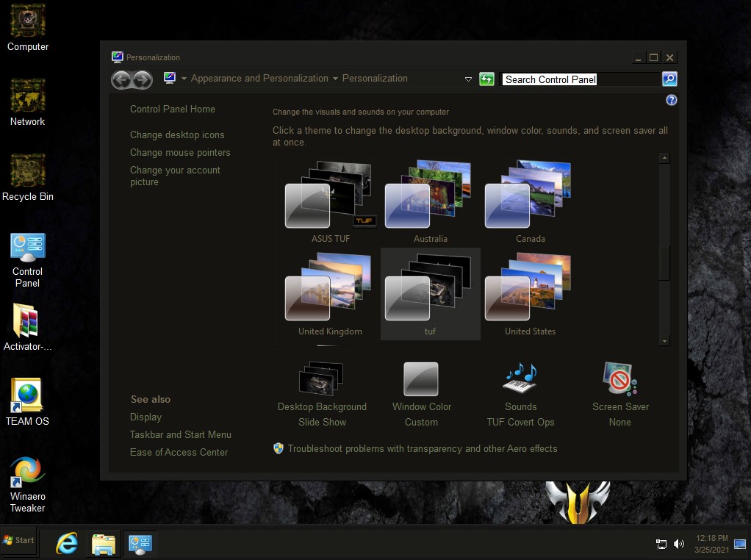Click the taskbar clock showing 12:18 PM
The width and height of the screenshot is (751, 560).
click(712, 544)
